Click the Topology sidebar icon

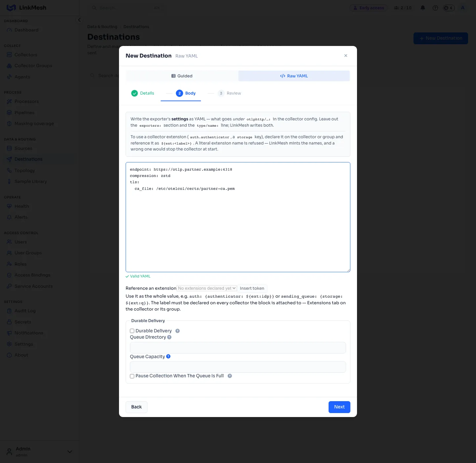pos(9,171)
